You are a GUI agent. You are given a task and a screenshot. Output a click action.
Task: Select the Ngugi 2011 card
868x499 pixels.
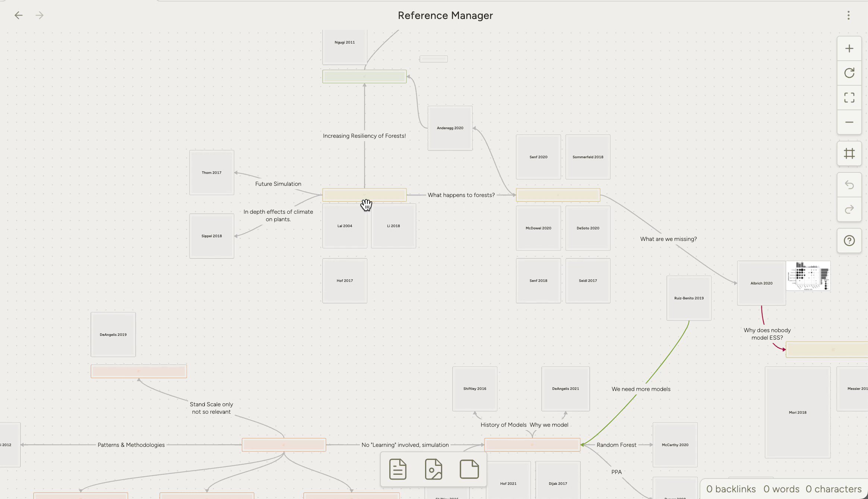coord(345,47)
